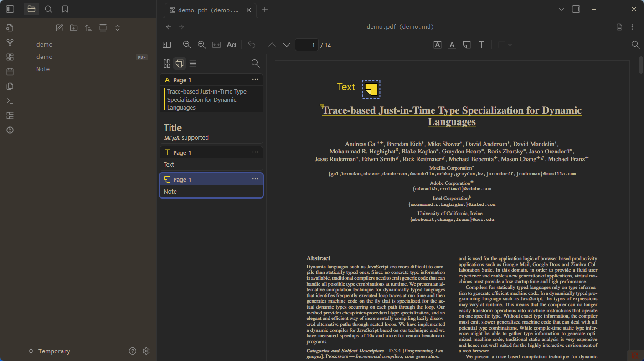The width and height of the screenshot is (644, 361).
Task: Open the Settings gear
Action: point(146,351)
